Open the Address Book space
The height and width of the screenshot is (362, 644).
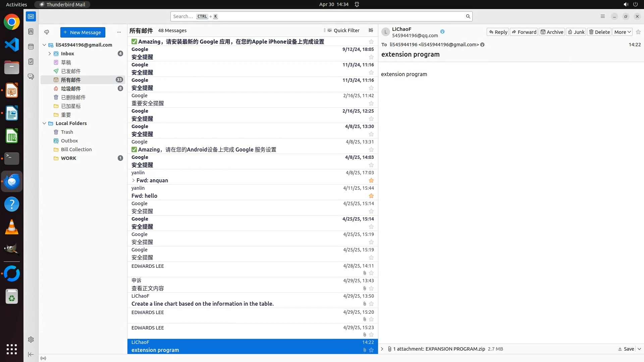(x=31, y=32)
